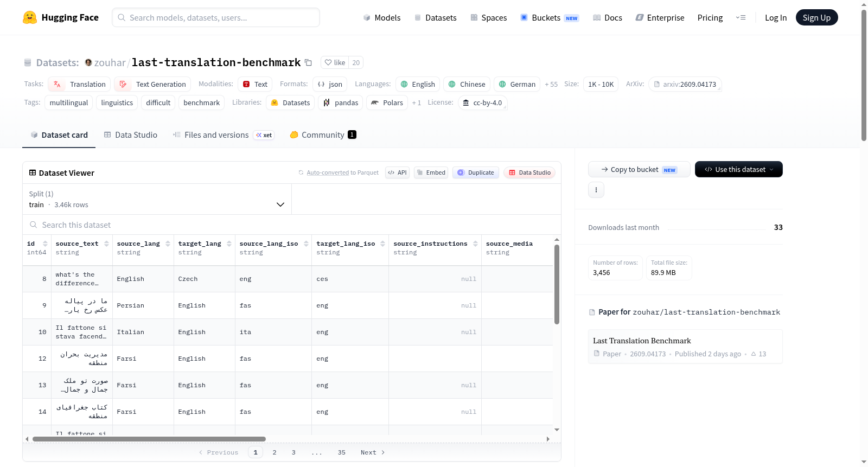Select the German language tag

coord(517,84)
